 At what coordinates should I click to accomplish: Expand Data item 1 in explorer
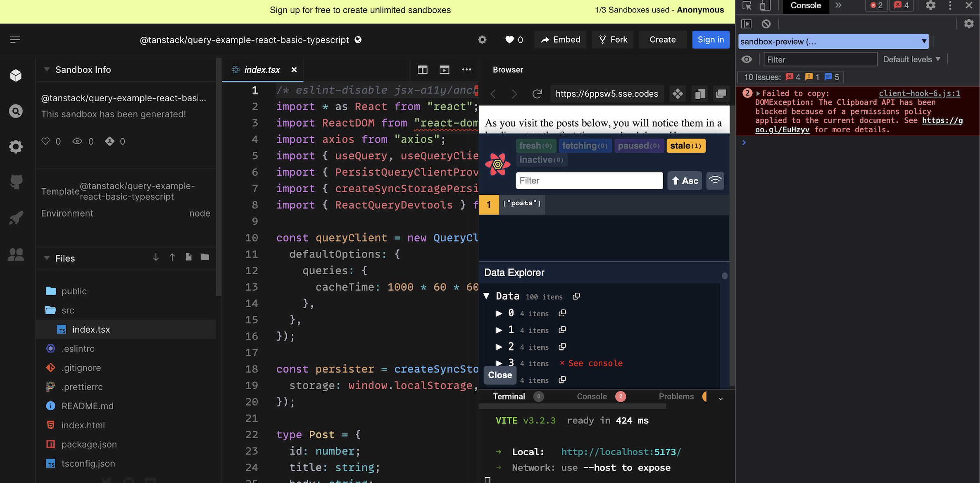(499, 330)
